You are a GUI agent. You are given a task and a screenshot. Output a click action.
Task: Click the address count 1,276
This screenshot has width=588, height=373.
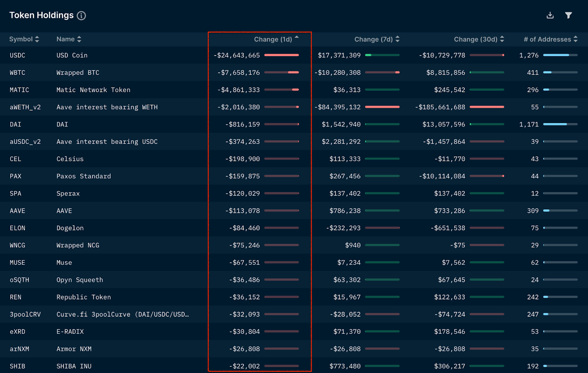(x=529, y=55)
